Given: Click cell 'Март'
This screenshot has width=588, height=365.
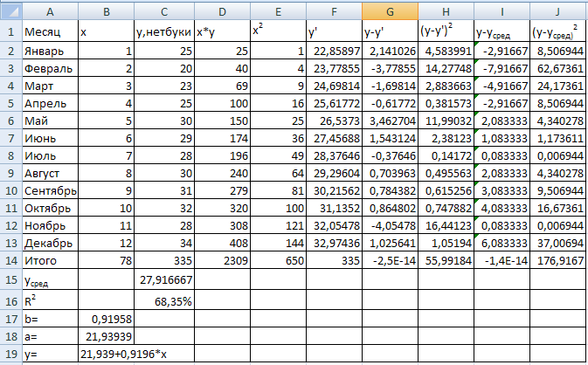Looking at the screenshot, I should click(51, 86).
